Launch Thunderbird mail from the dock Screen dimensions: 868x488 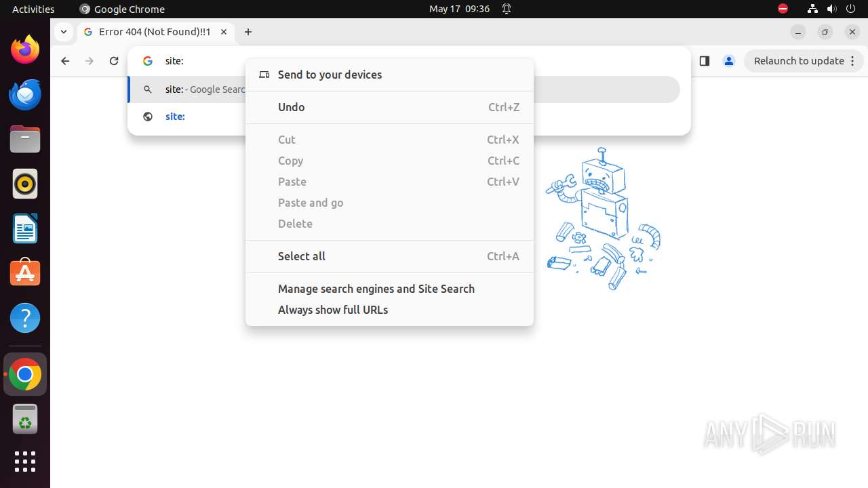pyautogui.click(x=25, y=94)
